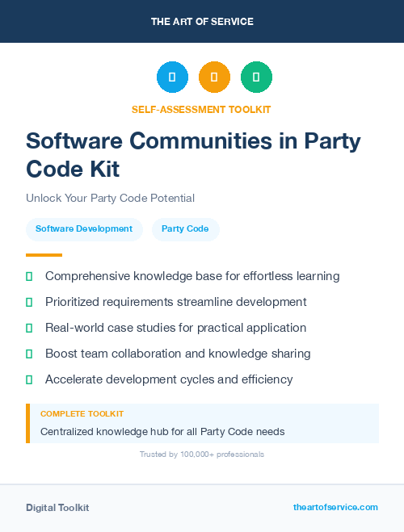Click Centralized knowledge hub for all Party Code needs
The width and height of the screenshot is (404, 532).
coord(162,432)
